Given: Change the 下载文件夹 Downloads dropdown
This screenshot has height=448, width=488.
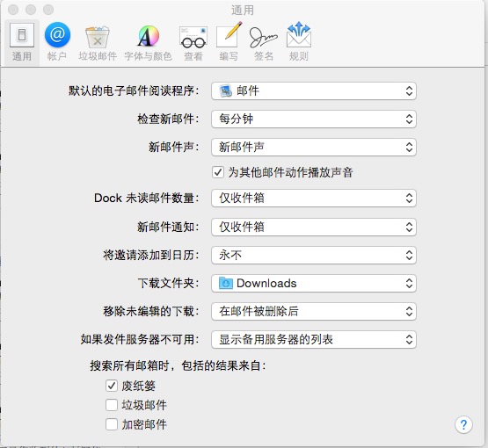Looking at the screenshot, I should [x=314, y=283].
